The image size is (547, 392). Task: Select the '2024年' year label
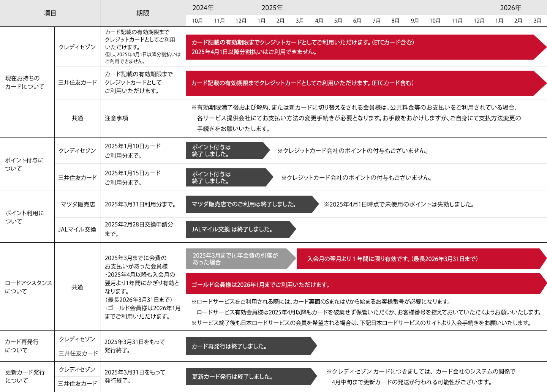pyautogui.click(x=203, y=8)
